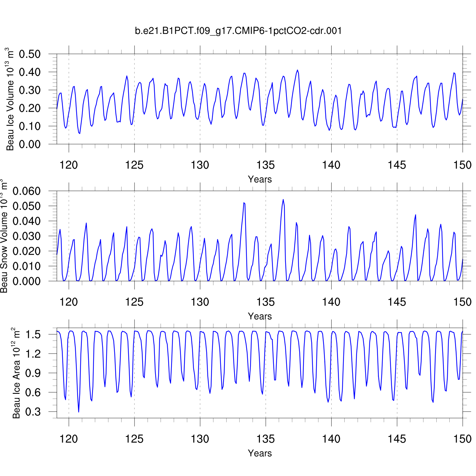Image resolution: width=476 pixels, height=476 pixels.
Task: Click the 0.00 tick label on ice volume axis
Action: (x=30, y=144)
